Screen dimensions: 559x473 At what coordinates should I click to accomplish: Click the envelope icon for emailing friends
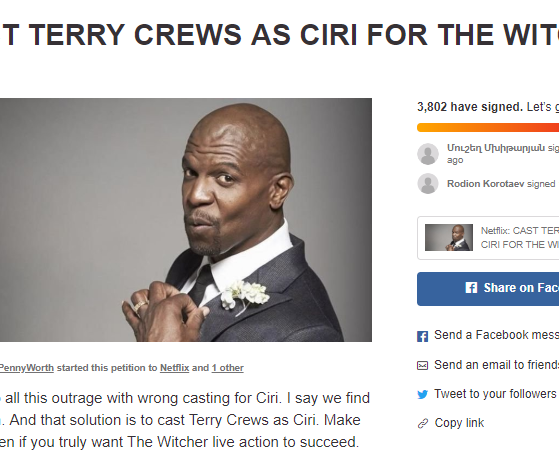(422, 366)
